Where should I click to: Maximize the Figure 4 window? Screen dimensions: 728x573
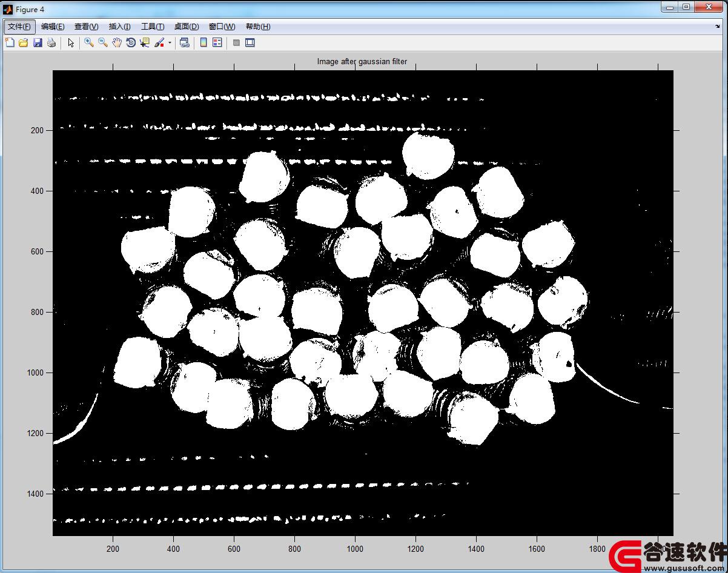(686, 7)
